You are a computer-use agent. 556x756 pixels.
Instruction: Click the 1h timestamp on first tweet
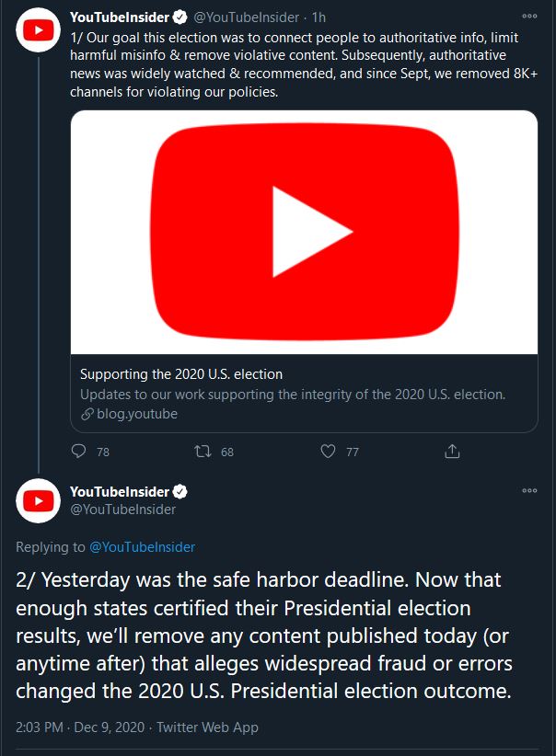319,17
